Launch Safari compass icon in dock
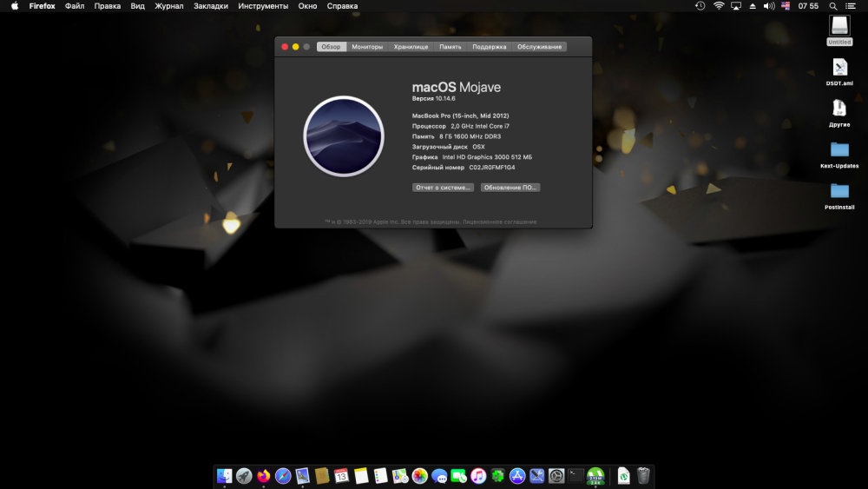 pyautogui.click(x=283, y=476)
